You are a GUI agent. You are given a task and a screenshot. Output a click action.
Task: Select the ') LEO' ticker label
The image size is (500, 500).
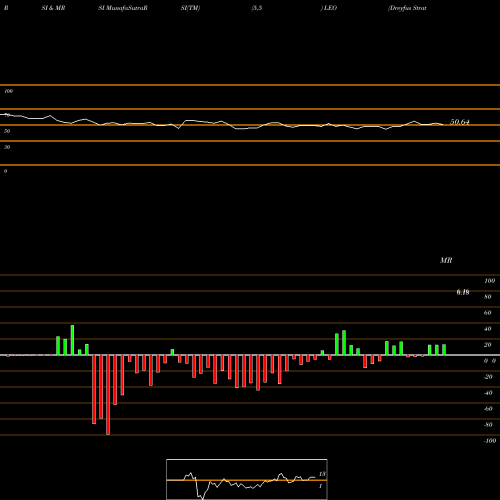tap(329, 8)
